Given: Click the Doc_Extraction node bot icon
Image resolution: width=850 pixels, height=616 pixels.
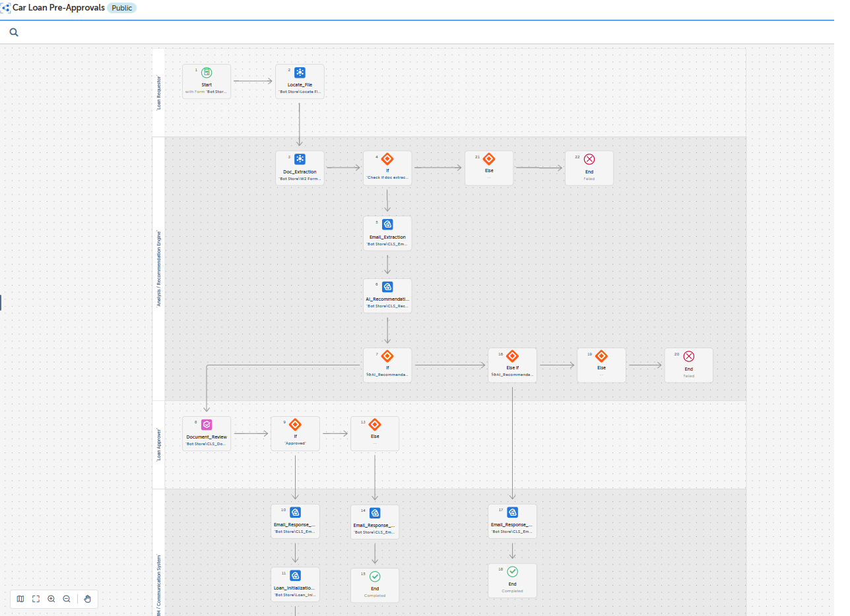Looking at the screenshot, I should tap(300, 159).
